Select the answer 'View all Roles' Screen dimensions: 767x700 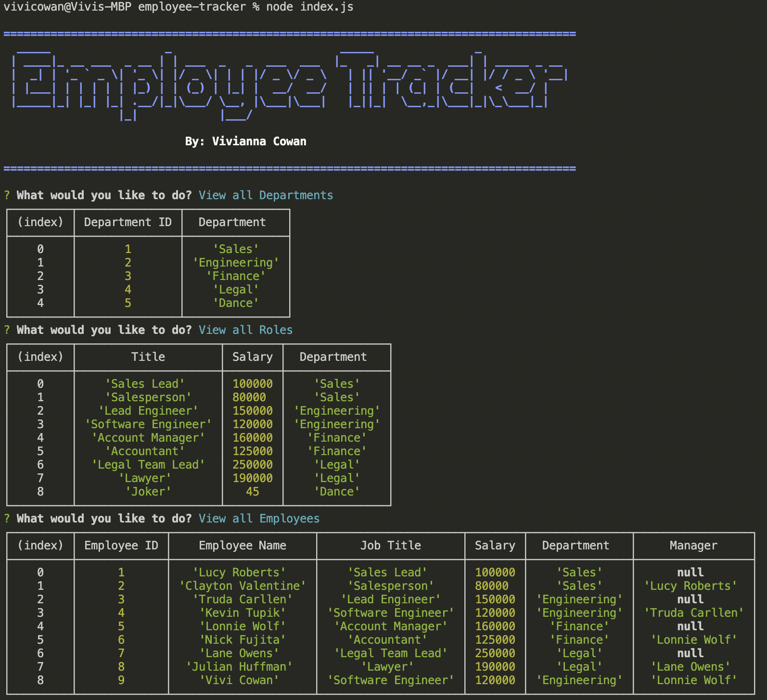[x=246, y=330]
